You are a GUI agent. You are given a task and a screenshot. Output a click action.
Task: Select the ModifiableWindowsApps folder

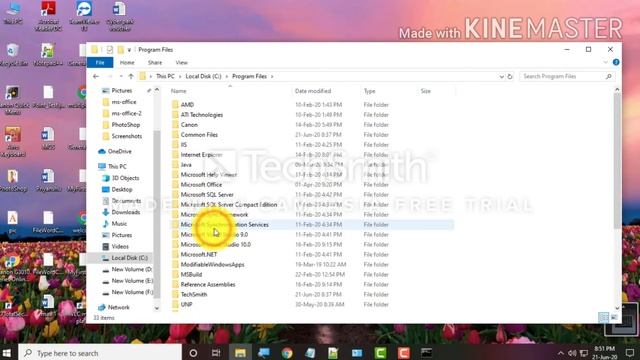(212, 264)
